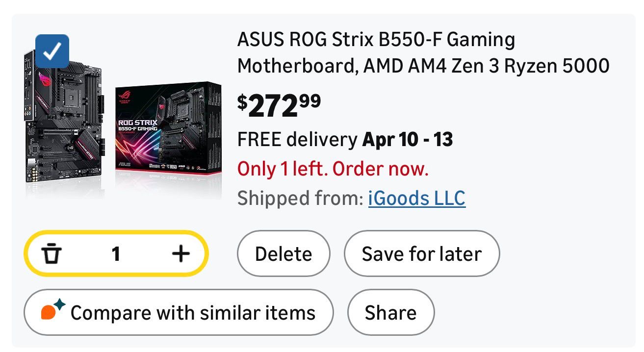Image resolution: width=644 pixels, height=352 pixels.
Task: Click the Shipped from label
Action: pos(300,199)
